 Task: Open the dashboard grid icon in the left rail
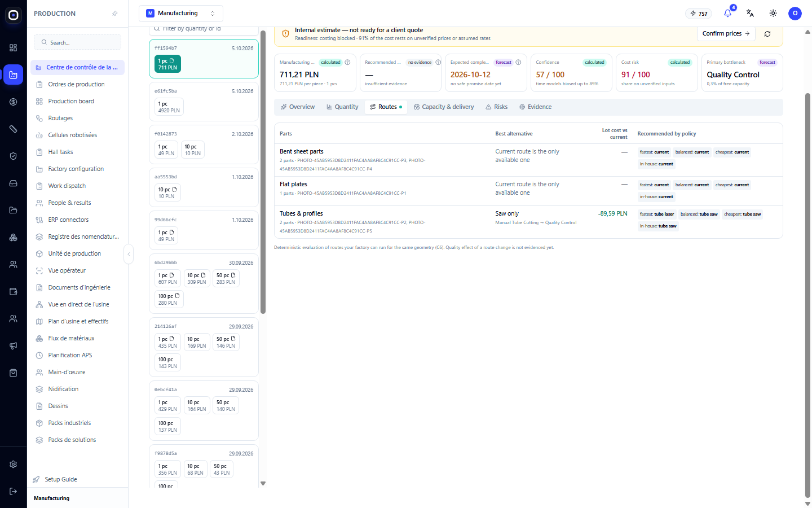[14, 47]
